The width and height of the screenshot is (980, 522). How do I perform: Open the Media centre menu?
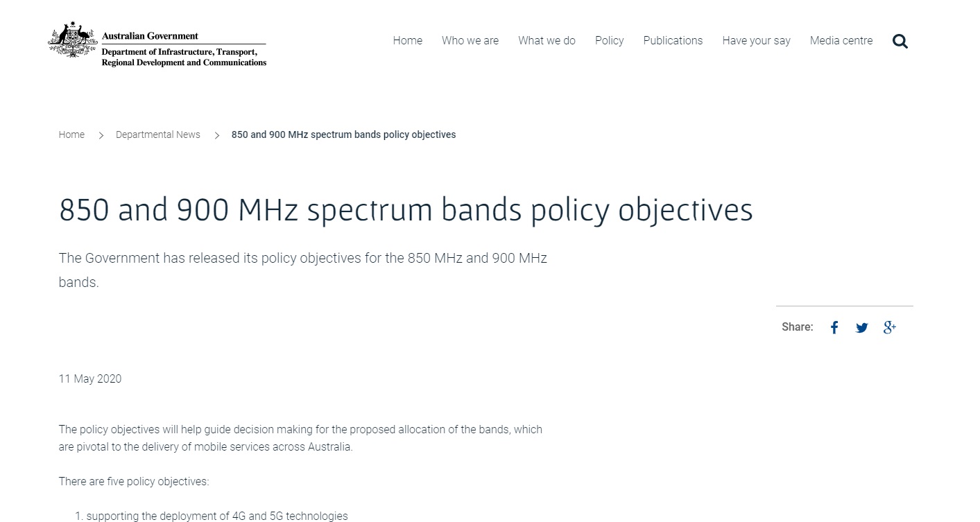click(841, 40)
